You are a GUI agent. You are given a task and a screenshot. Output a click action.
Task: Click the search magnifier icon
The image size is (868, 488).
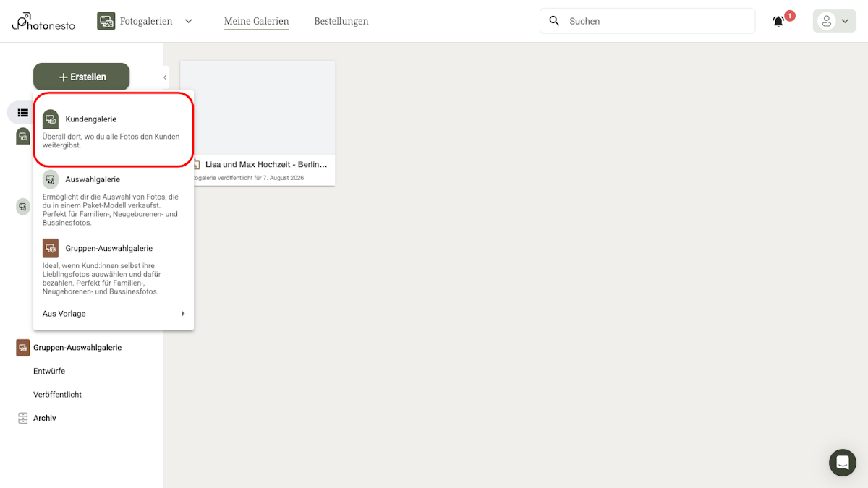pos(554,21)
